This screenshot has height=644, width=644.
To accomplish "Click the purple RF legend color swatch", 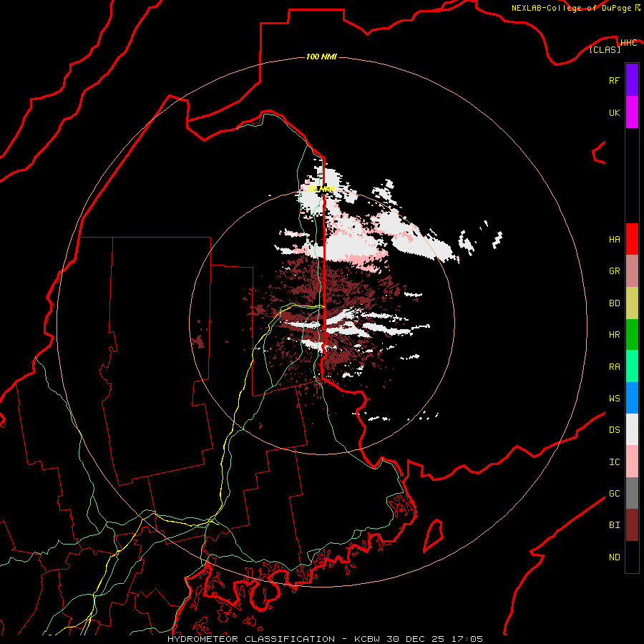I will [632, 80].
